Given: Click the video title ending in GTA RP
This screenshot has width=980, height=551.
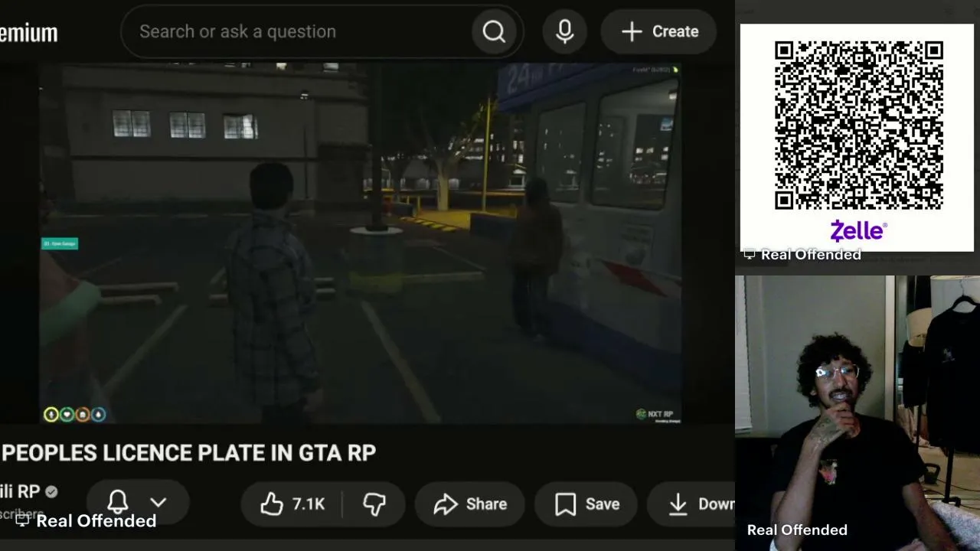Looking at the screenshot, I should 188,453.
